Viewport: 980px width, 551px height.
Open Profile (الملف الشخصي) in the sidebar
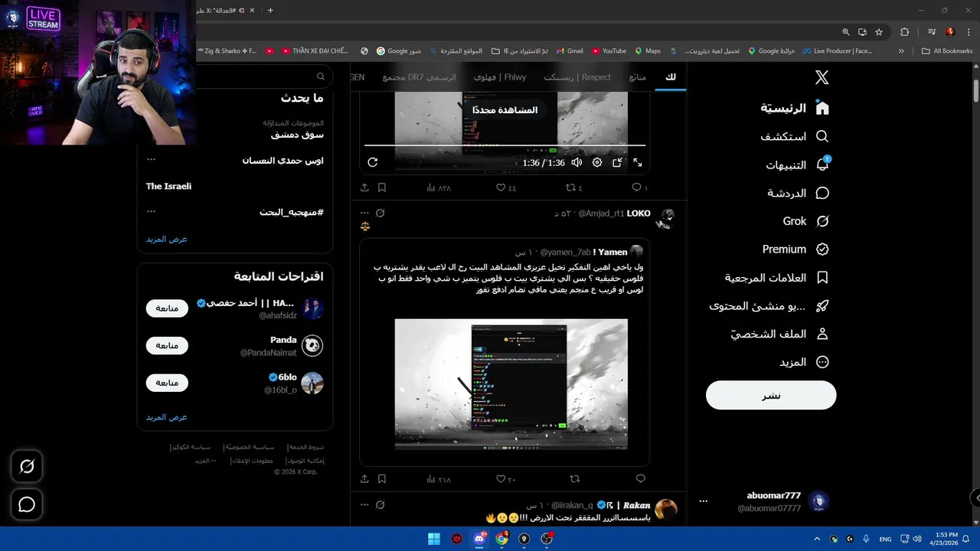779,334
